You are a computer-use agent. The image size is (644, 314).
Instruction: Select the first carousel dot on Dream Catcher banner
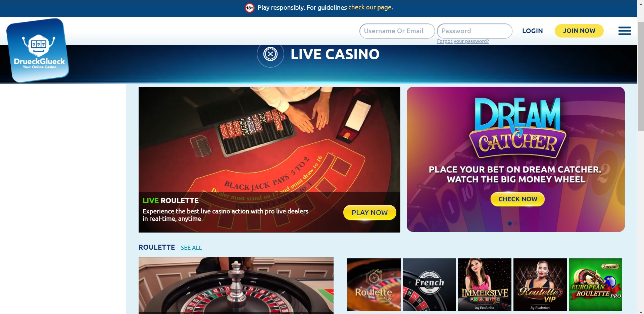(x=510, y=224)
